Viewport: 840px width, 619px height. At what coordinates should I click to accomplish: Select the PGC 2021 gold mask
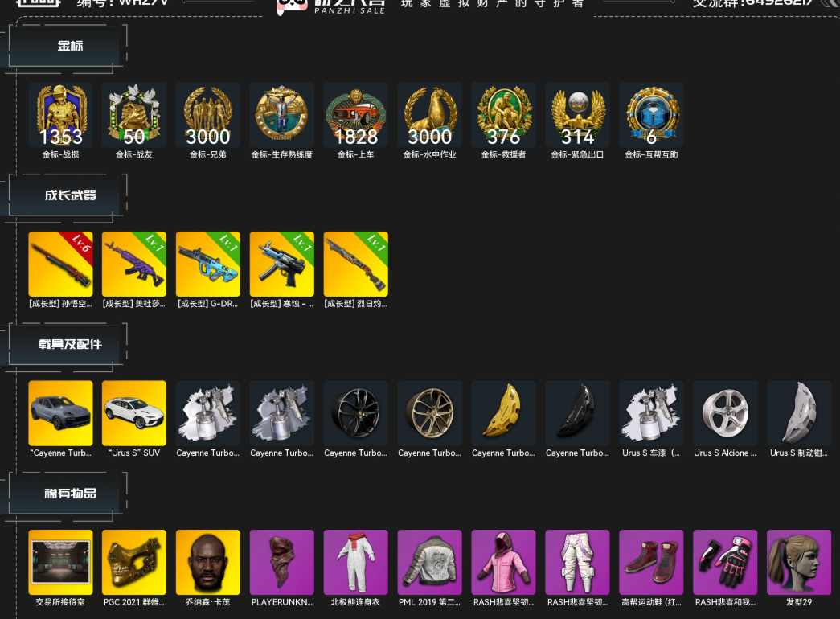(x=134, y=562)
